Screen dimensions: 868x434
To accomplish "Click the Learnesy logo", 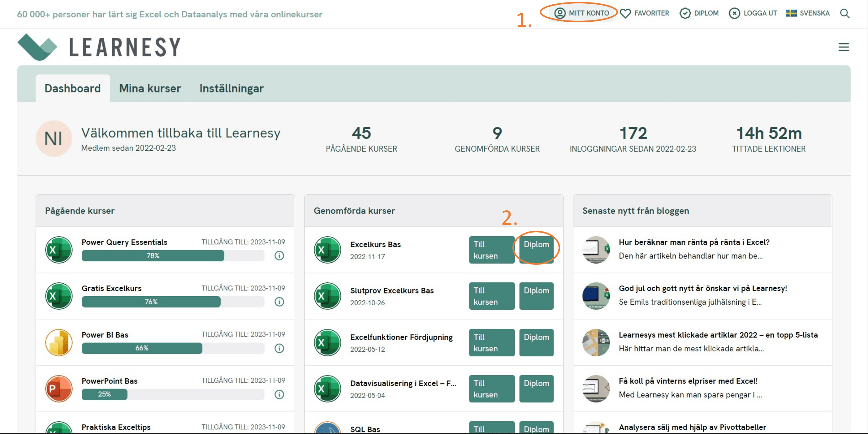I will 99,47.
